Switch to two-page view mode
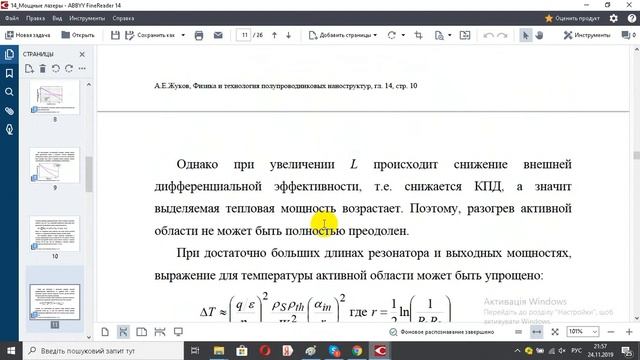The width and height of the screenshot is (640, 360). pyautogui.click(x=141, y=332)
